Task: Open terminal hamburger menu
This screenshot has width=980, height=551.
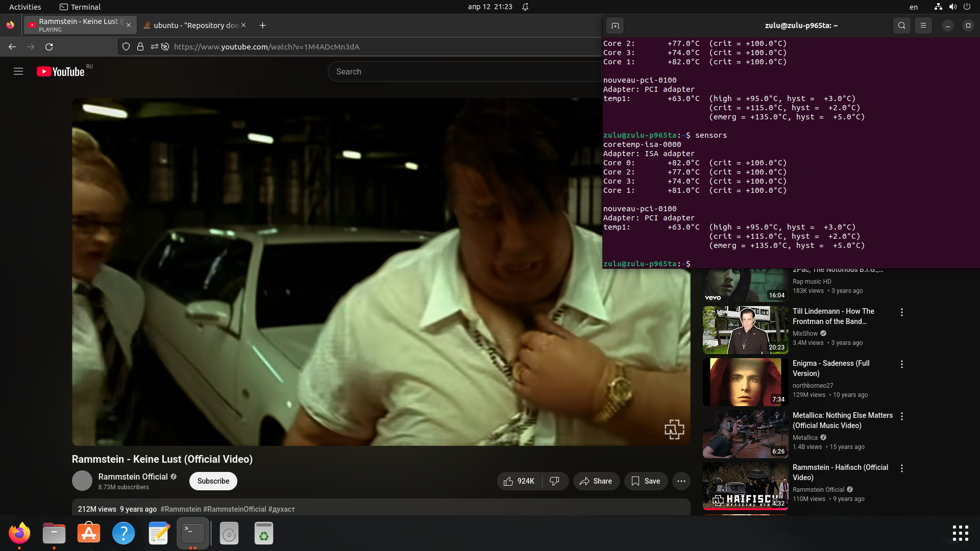Action: [923, 26]
